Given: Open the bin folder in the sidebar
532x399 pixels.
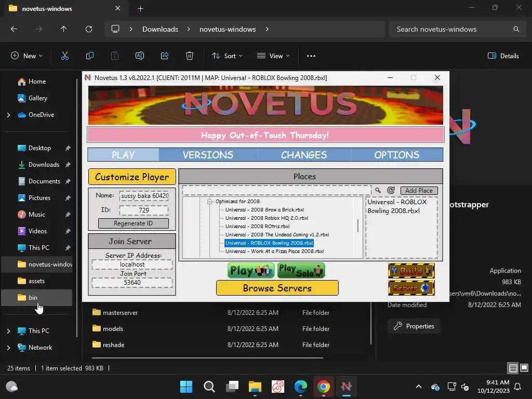Looking at the screenshot, I should point(37,298).
